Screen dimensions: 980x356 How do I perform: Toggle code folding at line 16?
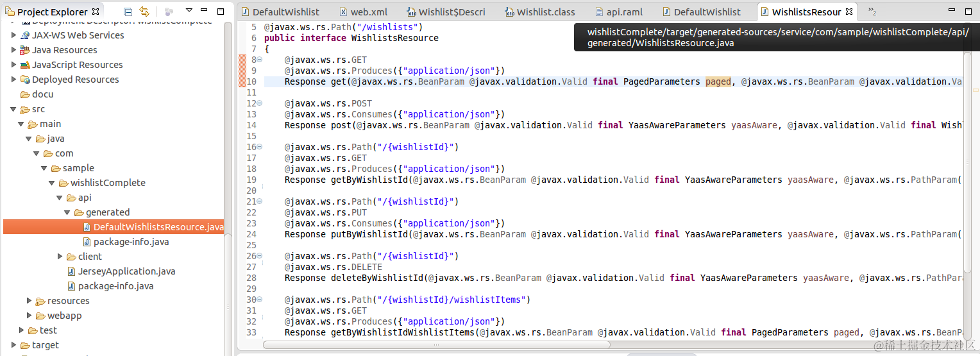coord(259,147)
